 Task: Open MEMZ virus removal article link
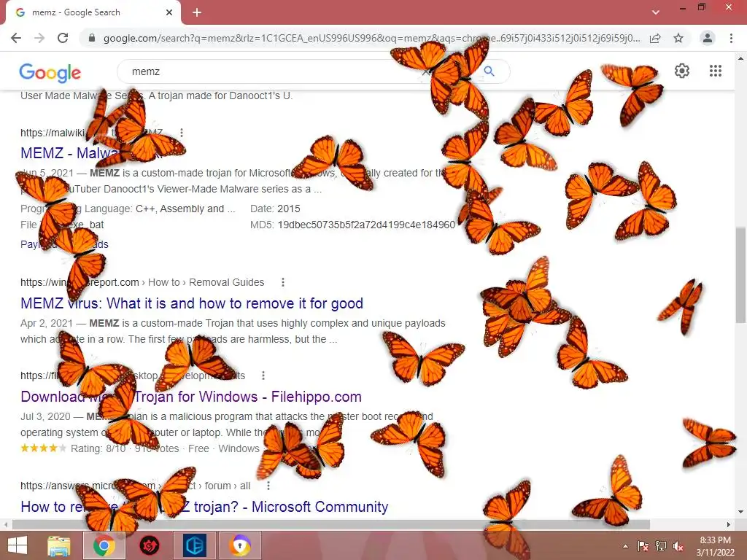tap(192, 303)
